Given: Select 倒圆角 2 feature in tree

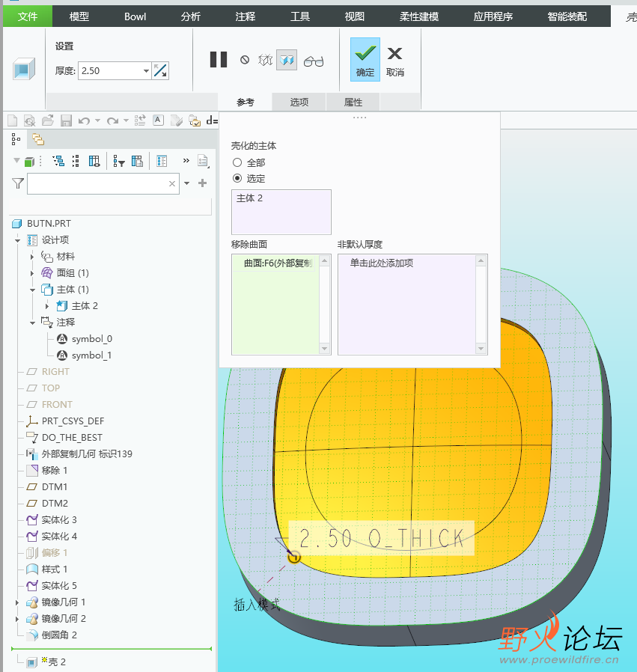Looking at the screenshot, I should (59, 635).
